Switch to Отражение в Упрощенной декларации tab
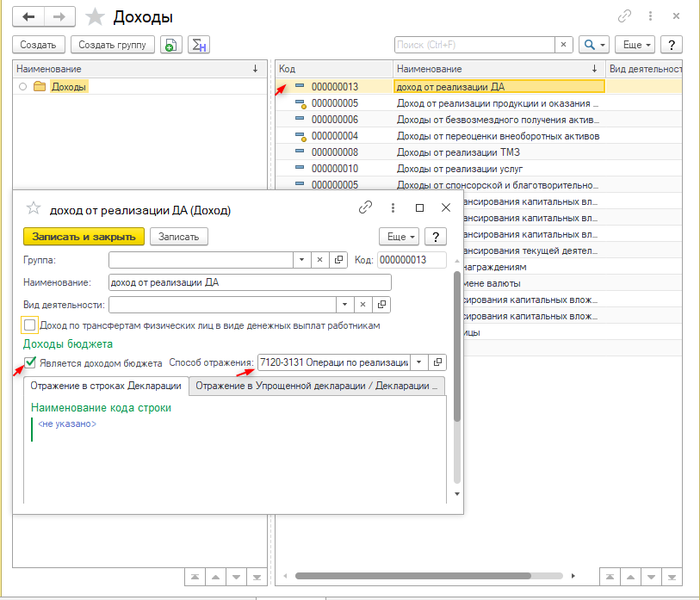 pos(317,386)
